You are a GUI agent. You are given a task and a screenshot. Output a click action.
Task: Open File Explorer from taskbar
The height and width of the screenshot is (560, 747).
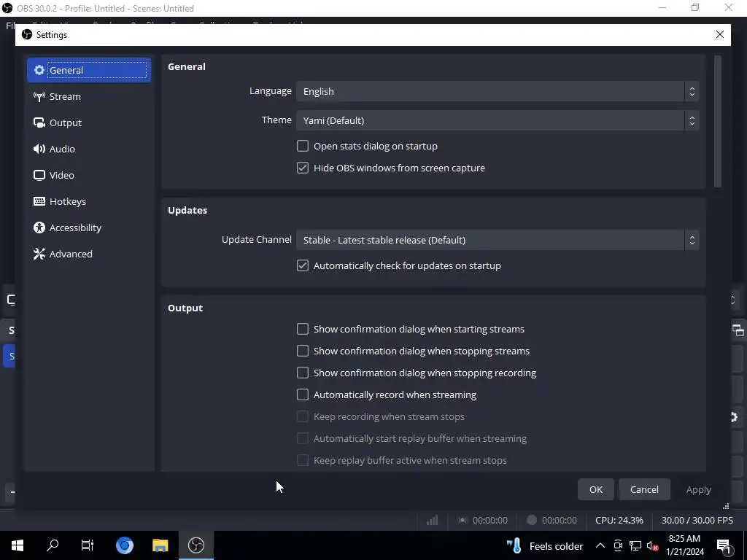coord(160,545)
